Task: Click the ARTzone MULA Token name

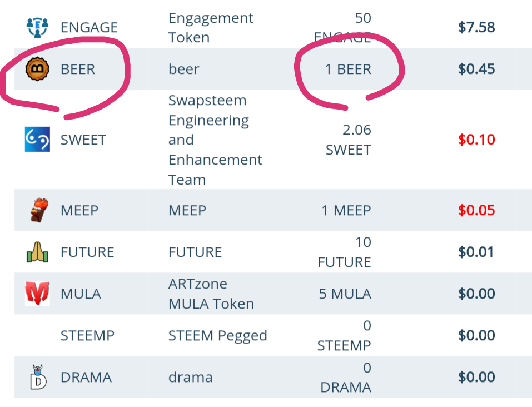Action: 211,294
